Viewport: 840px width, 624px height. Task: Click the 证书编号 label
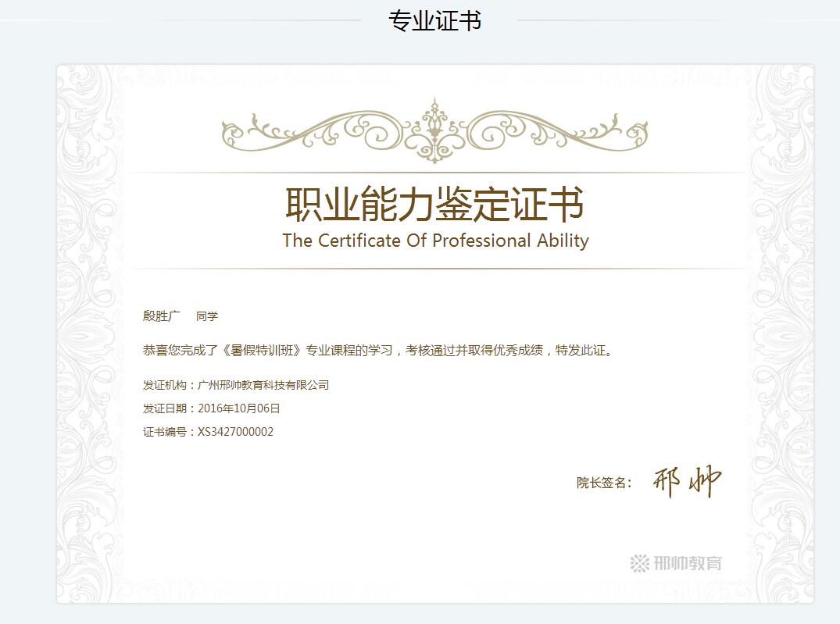(164, 432)
